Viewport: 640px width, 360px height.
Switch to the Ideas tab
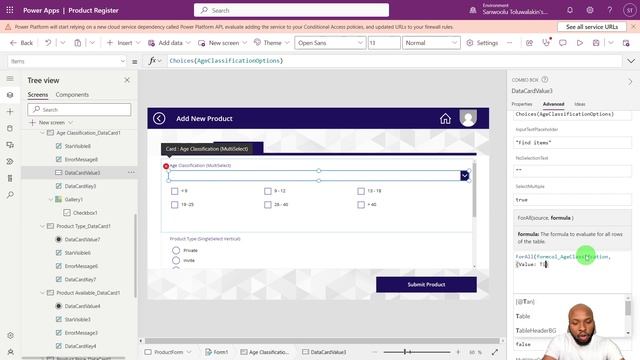pyautogui.click(x=580, y=104)
